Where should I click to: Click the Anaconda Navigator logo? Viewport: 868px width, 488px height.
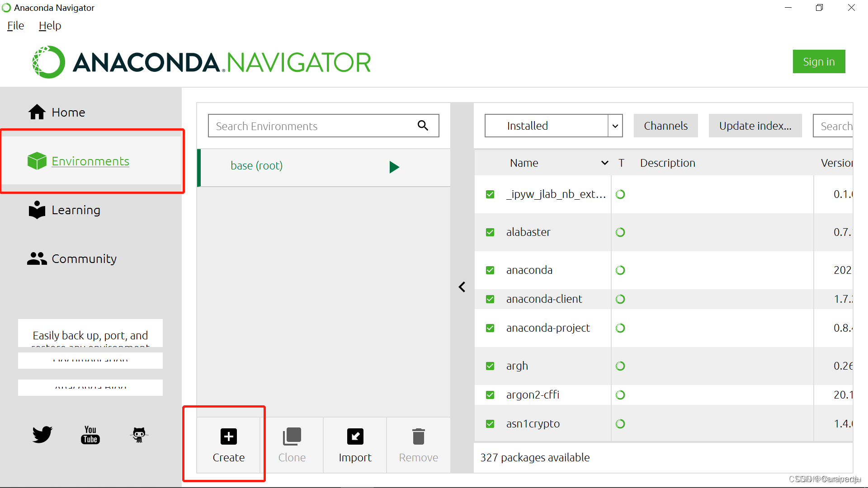(x=202, y=62)
